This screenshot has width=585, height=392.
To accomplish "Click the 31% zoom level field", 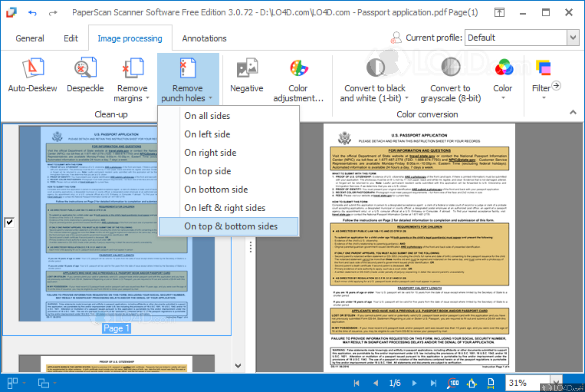I will pyautogui.click(x=526, y=383).
